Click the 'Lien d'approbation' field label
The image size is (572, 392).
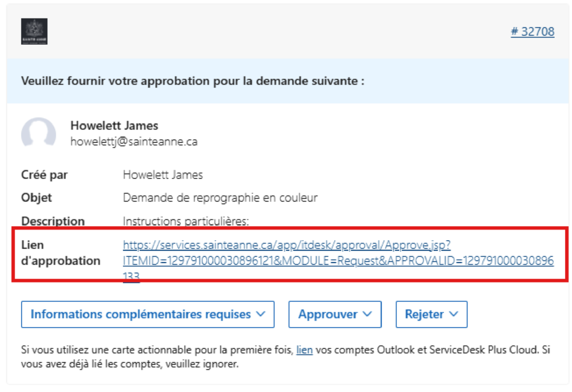[60, 253]
